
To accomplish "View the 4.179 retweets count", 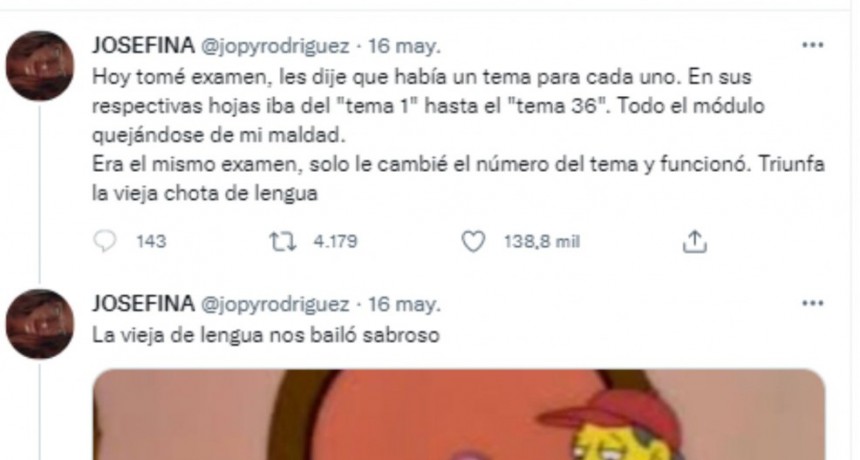I will coord(335,242).
